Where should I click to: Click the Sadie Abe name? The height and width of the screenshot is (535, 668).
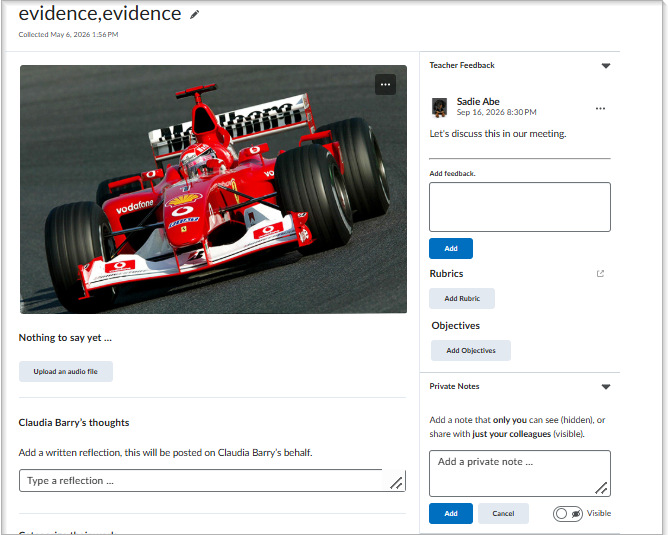pyautogui.click(x=478, y=101)
